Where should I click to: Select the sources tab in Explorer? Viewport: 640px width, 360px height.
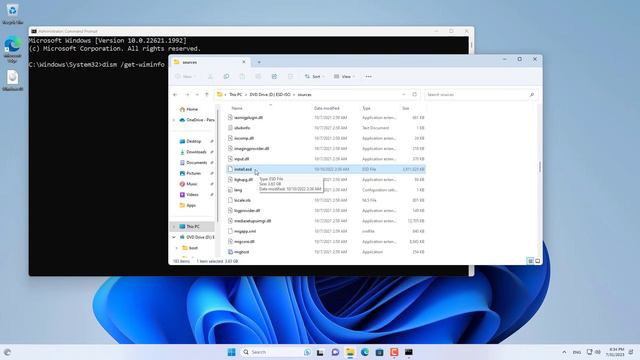click(x=209, y=62)
